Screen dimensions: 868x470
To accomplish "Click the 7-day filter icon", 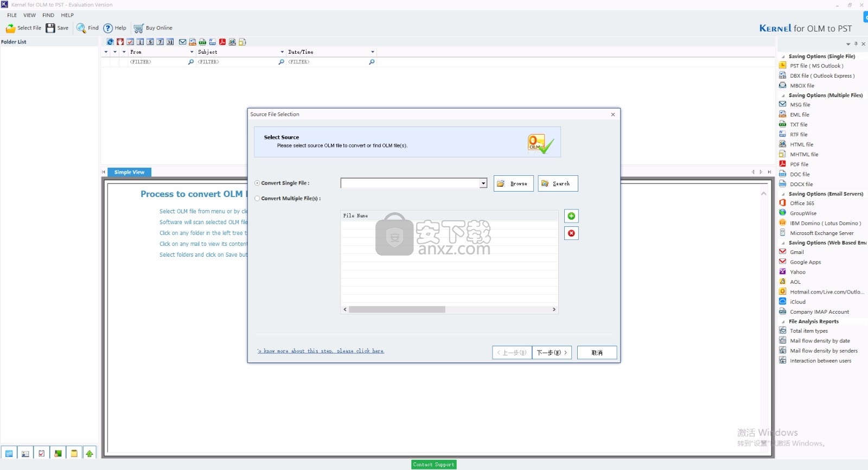I will tap(160, 42).
